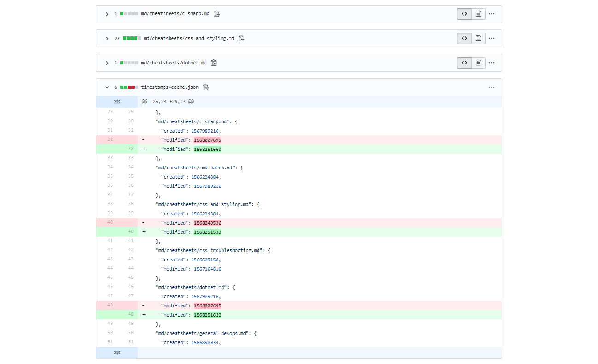Copy path of css-and-styling.md file
598x364 pixels.
pos(241,38)
